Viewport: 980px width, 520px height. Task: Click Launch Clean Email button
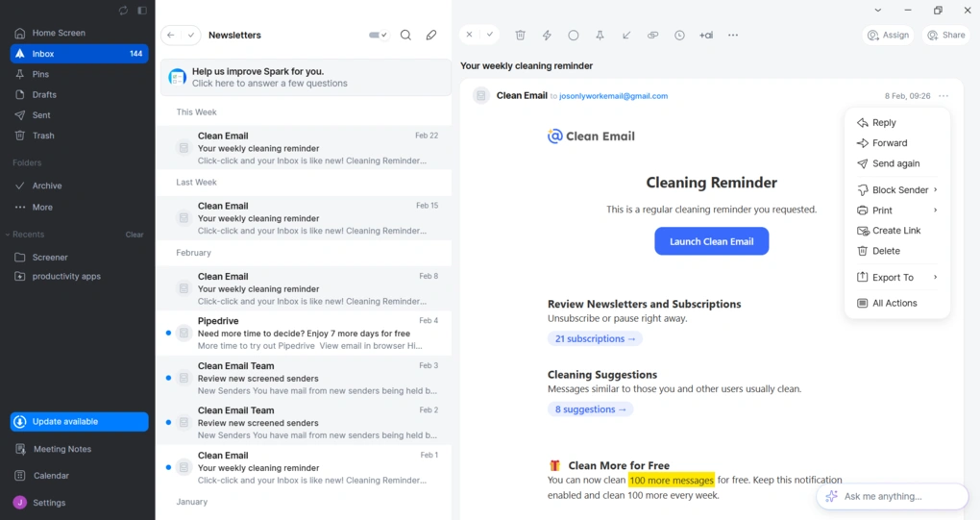point(711,241)
